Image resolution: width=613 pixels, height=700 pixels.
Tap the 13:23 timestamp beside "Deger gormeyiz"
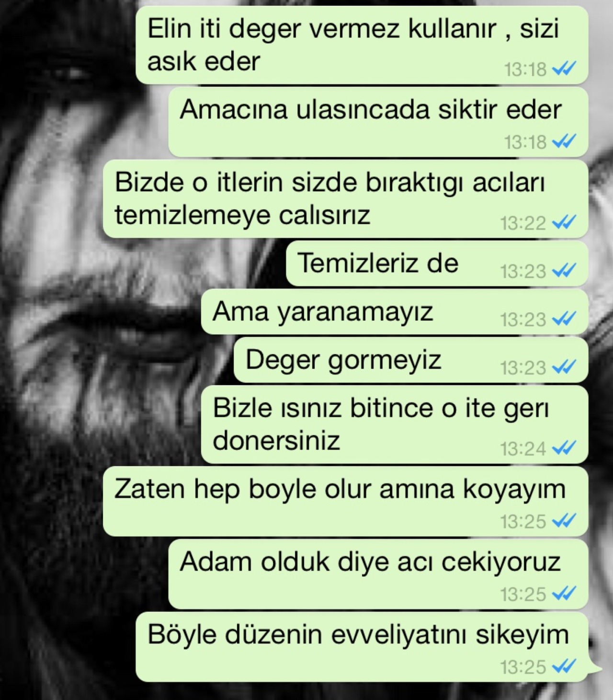(x=523, y=368)
